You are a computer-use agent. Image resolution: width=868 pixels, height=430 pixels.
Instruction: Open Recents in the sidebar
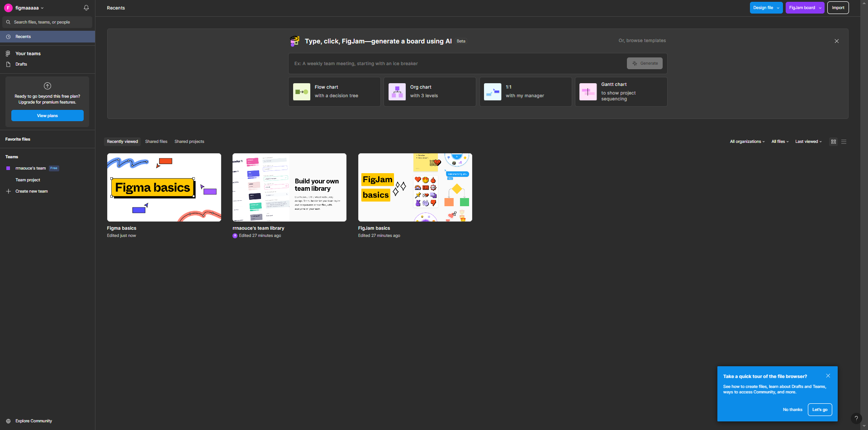(x=47, y=37)
